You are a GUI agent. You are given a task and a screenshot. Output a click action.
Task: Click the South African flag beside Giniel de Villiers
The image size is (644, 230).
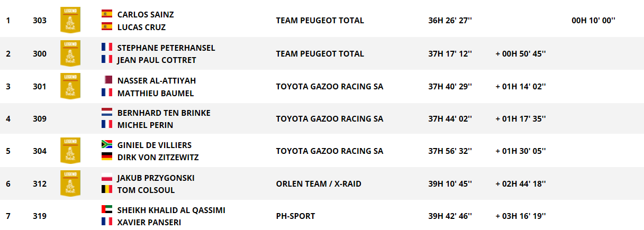point(107,144)
